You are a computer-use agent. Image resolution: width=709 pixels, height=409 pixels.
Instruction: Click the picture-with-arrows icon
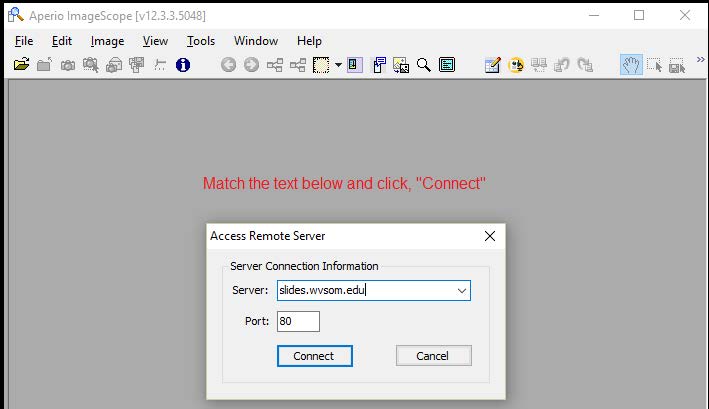coord(401,65)
